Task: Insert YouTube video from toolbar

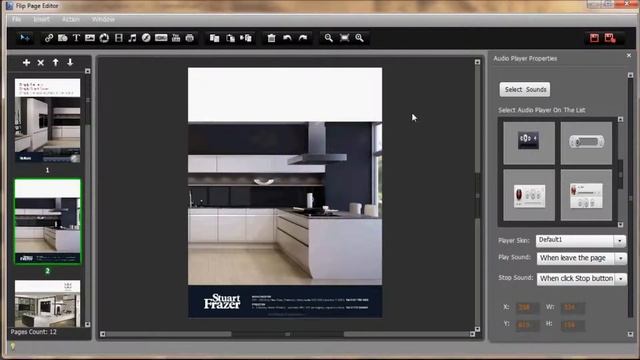Action: coord(176,38)
